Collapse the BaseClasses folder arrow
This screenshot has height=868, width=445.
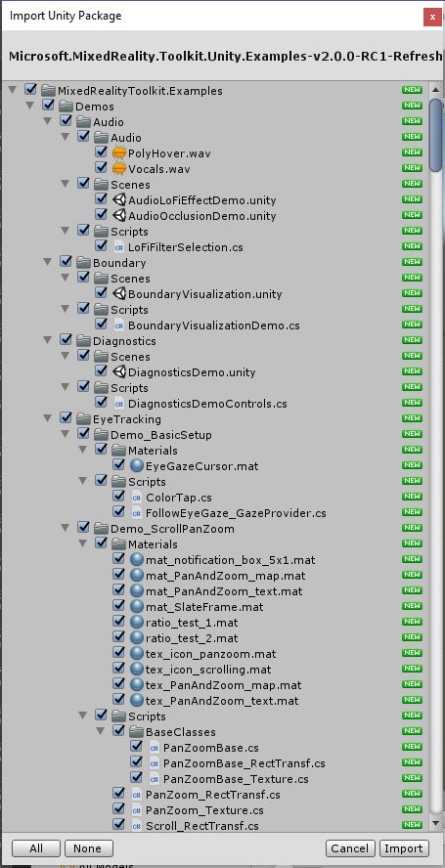102,731
